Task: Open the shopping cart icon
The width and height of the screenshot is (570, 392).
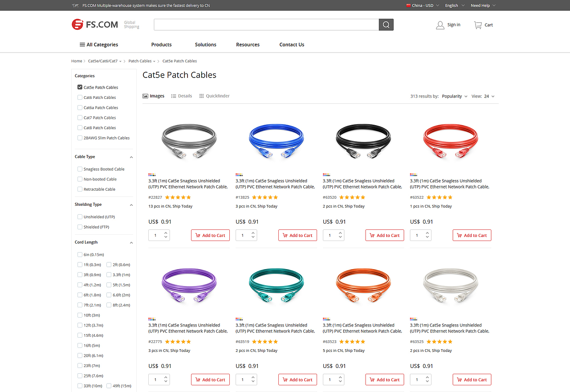Action: [478, 25]
